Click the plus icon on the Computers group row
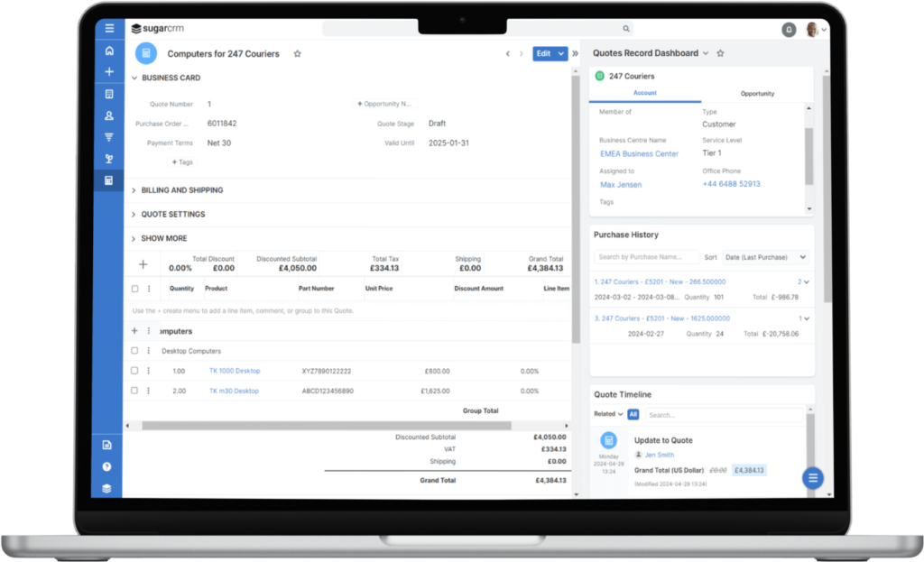Viewport: 924px width, 562px height. [x=134, y=331]
